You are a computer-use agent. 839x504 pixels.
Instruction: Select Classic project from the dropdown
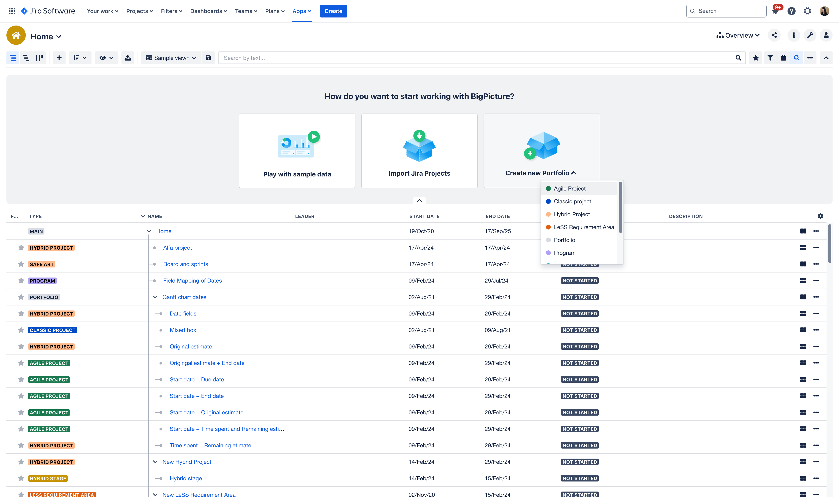pos(579,201)
